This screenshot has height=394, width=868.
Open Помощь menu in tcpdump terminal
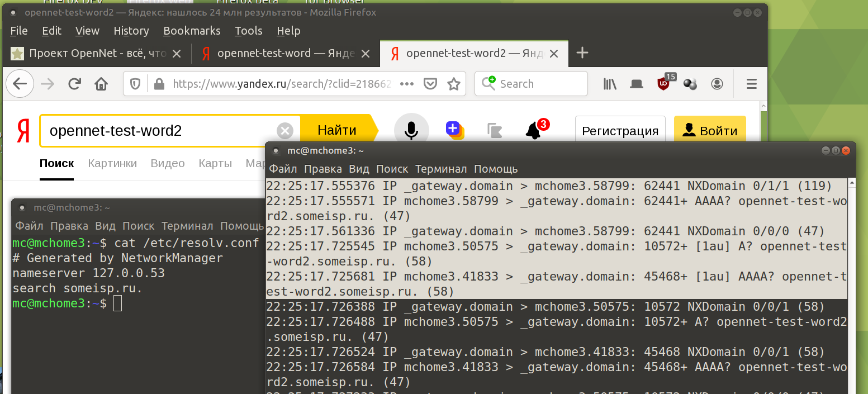tap(496, 169)
